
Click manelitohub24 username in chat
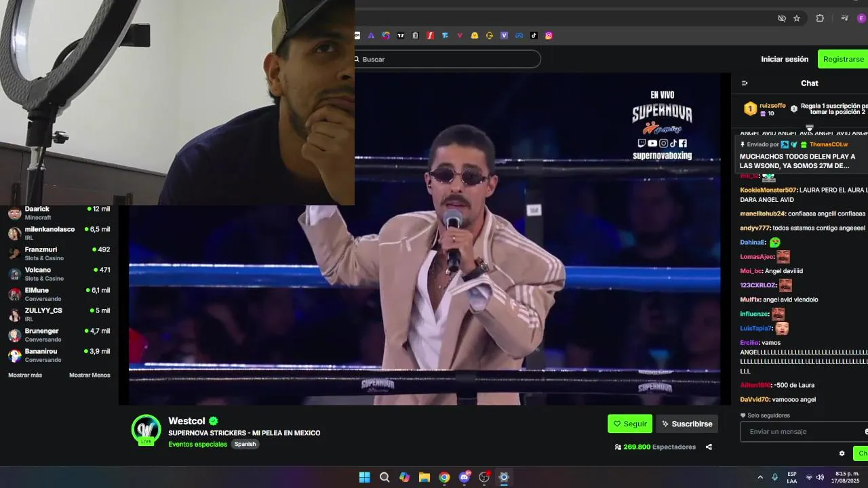(762, 213)
